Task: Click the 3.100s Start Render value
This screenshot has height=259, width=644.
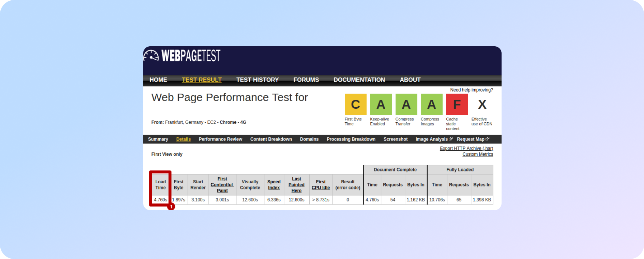Action: tap(198, 200)
